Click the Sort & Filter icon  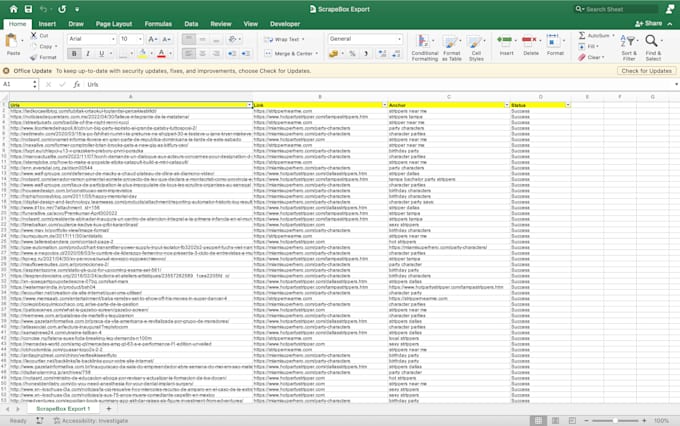[x=628, y=42]
